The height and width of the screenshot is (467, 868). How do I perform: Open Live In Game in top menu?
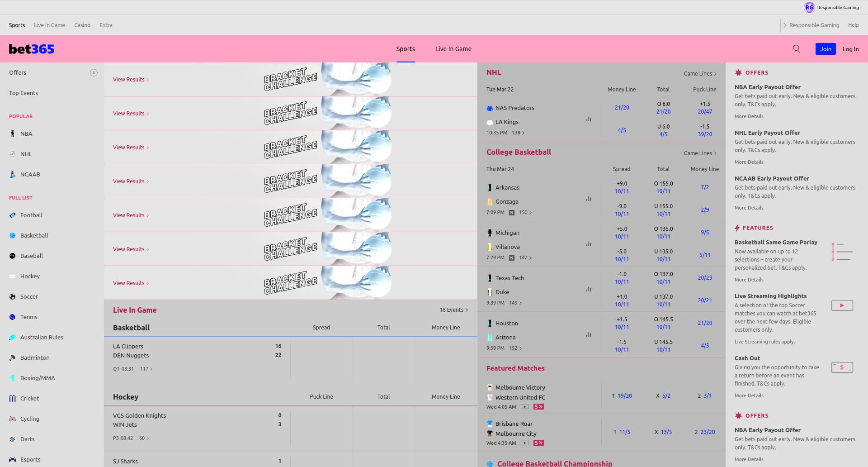(49, 25)
